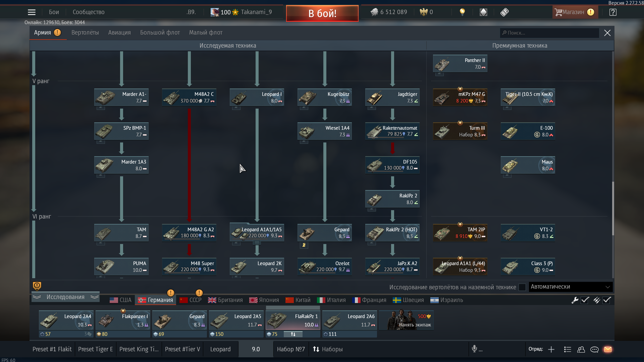Click the wrench auto-repair icon
The height and width of the screenshot is (362, 644).
(575, 300)
